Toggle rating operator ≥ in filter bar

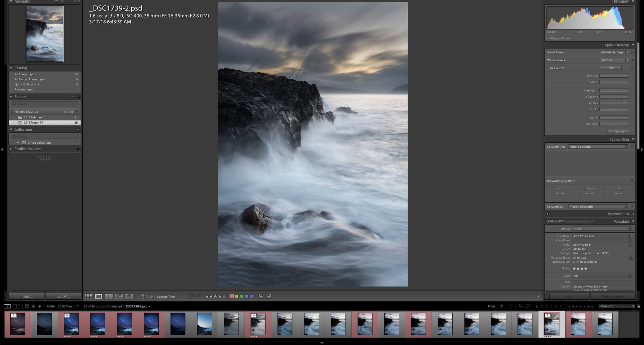[x=537, y=306]
